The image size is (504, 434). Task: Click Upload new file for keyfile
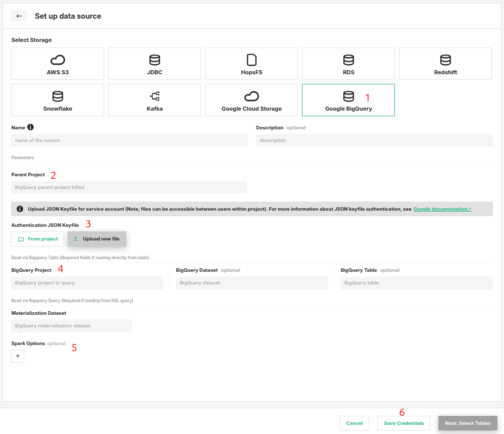click(96, 238)
